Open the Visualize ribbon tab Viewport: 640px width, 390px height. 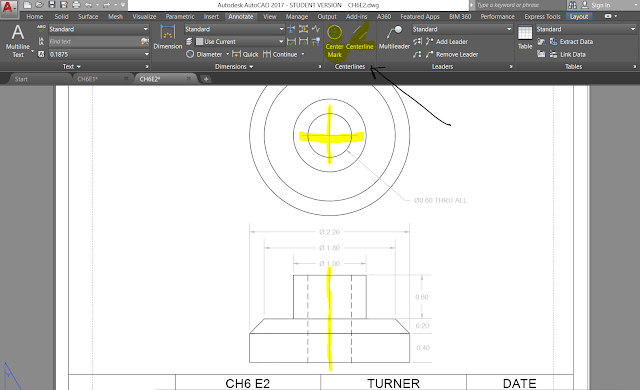[x=144, y=17]
